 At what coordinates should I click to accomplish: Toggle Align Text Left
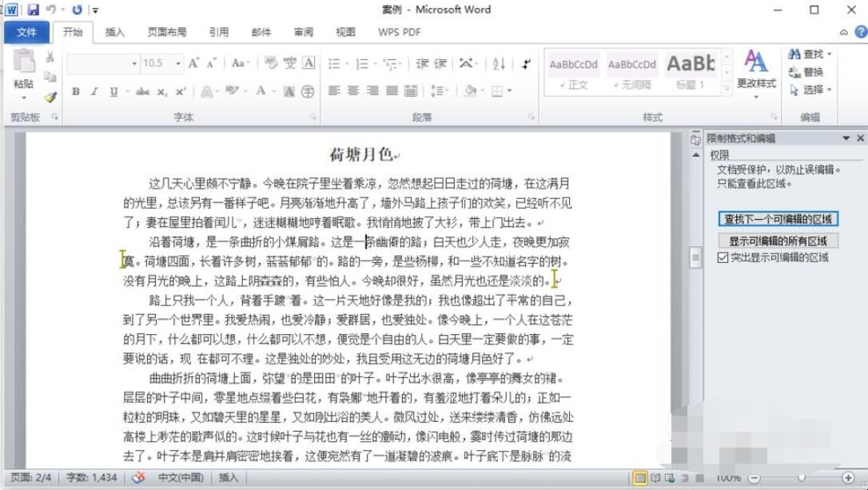pos(334,91)
